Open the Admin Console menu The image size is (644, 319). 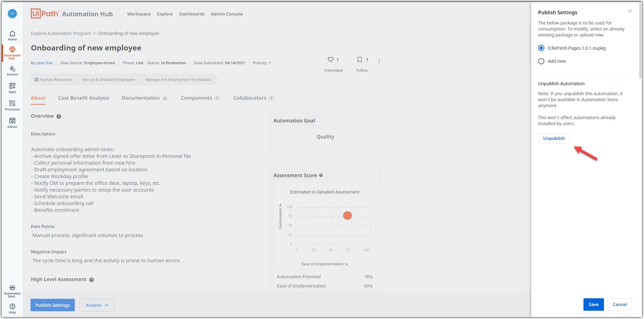[x=227, y=14]
